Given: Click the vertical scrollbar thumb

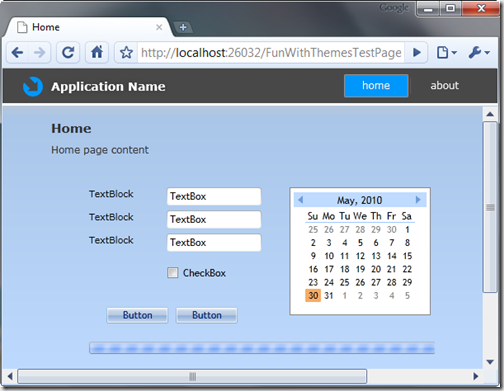Looking at the screenshot, I should click(490, 207).
